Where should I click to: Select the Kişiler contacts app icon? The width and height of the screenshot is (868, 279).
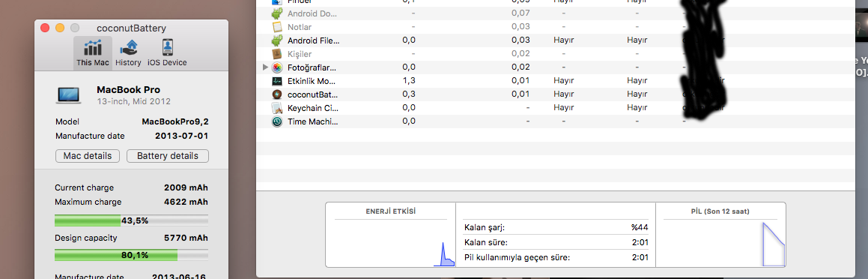(277, 54)
